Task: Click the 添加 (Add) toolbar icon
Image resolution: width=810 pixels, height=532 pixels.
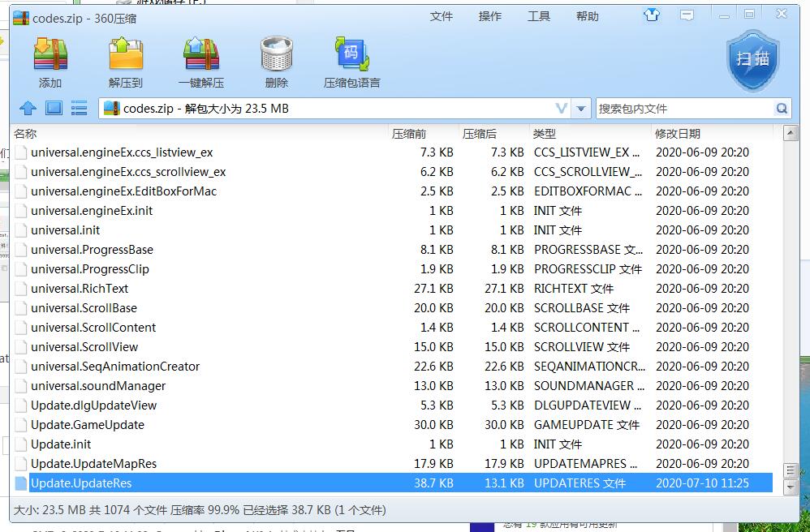Action: click(x=50, y=58)
